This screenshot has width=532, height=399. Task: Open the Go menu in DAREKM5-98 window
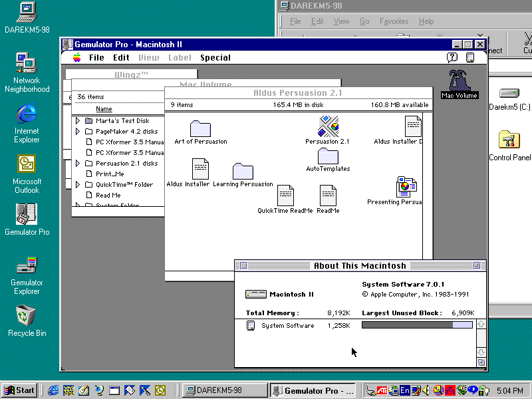(x=364, y=21)
